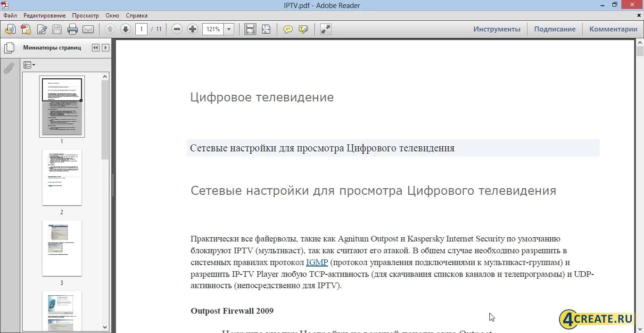Click the Save (floppy disk) icon

(57, 29)
